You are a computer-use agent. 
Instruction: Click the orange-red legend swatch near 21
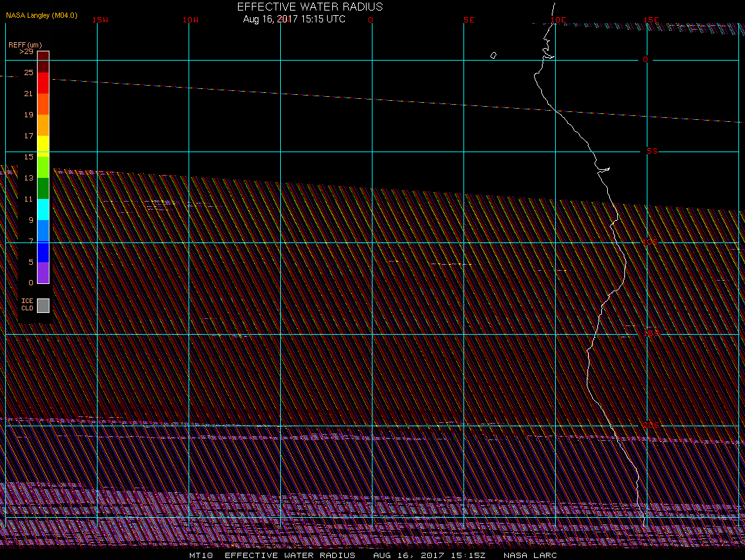(44, 104)
